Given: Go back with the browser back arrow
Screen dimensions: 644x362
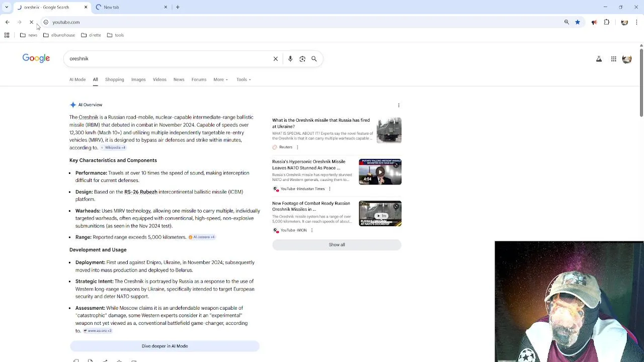Looking at the screenshot, I should click(8, 22).
